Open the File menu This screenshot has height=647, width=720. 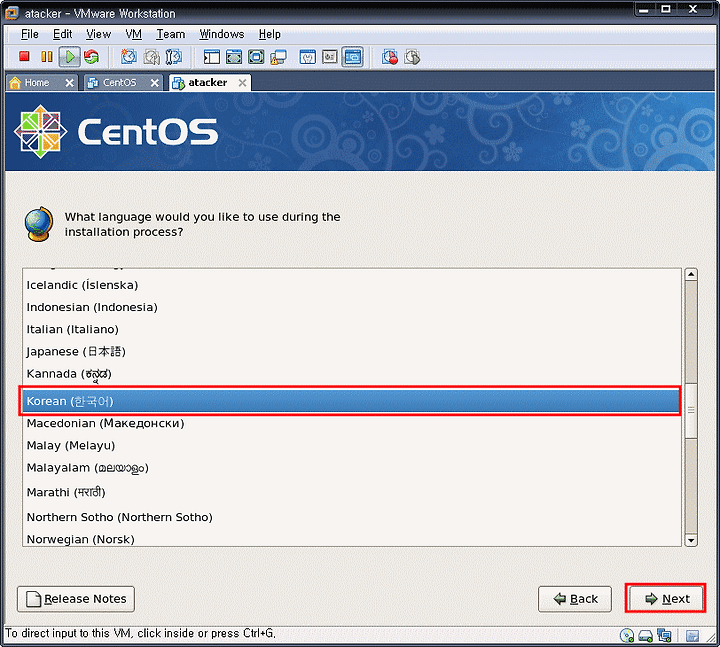(x=30, y=34)
